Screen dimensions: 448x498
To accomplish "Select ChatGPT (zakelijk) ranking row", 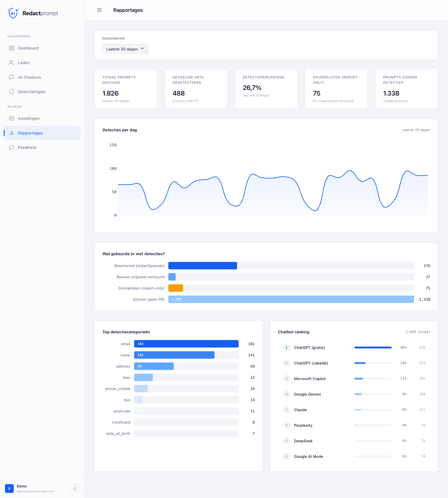I will (x=354, y=363).
